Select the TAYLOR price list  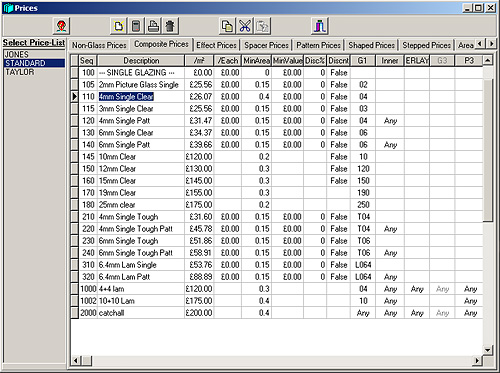click(x=34, y=72)
